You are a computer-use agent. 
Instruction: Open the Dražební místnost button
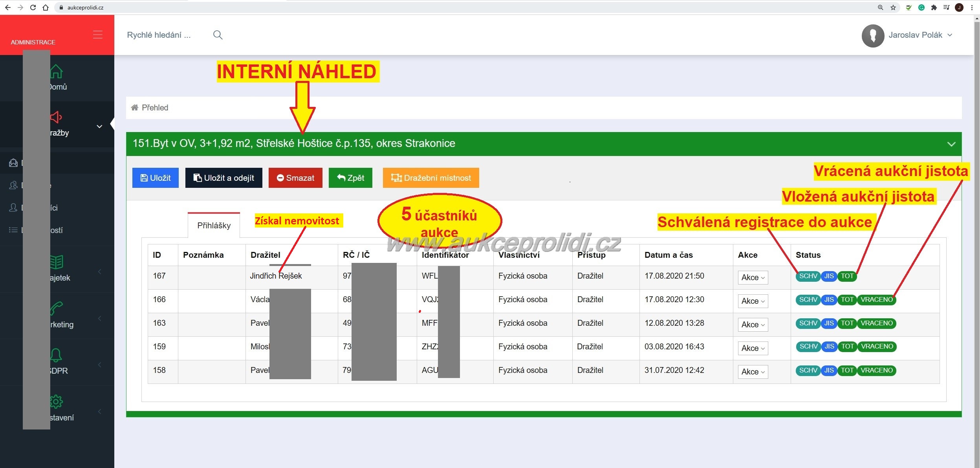431,178
